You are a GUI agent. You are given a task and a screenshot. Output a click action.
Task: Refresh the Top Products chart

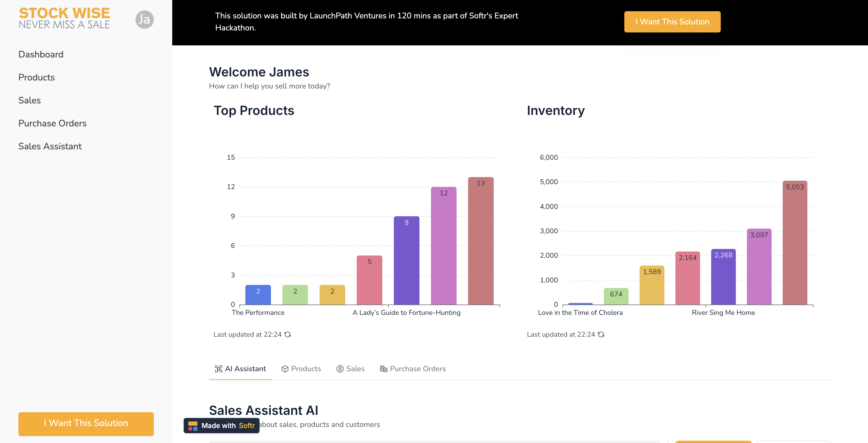(x=288, y=334)
